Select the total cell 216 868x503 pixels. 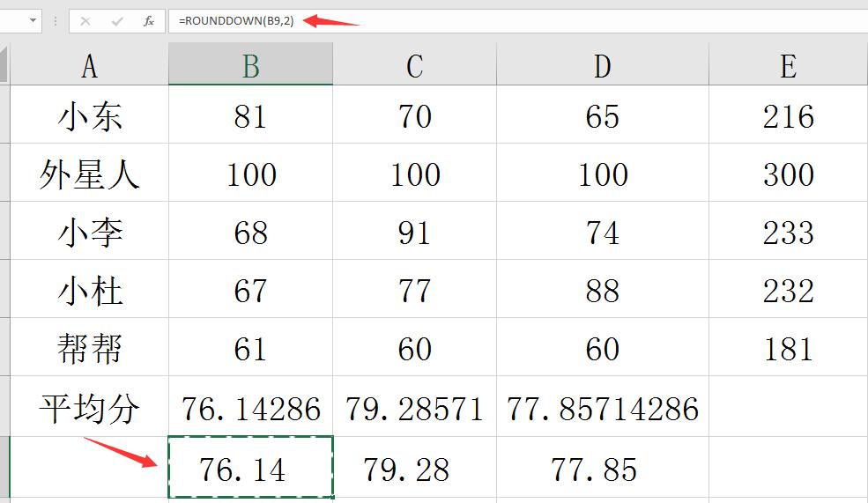pyautogui.click(x=789, y=115)
